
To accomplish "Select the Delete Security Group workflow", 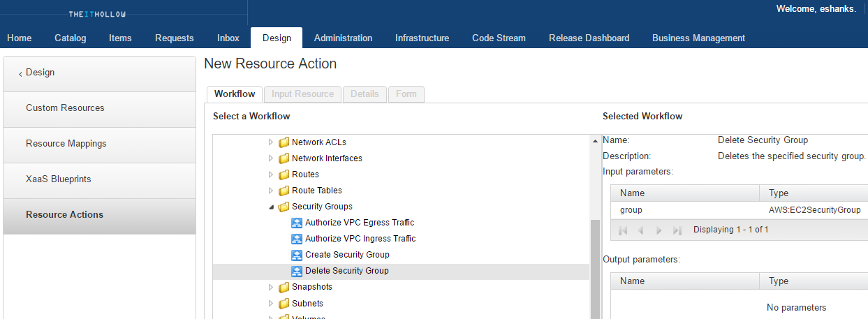I will tap(347, 271).
